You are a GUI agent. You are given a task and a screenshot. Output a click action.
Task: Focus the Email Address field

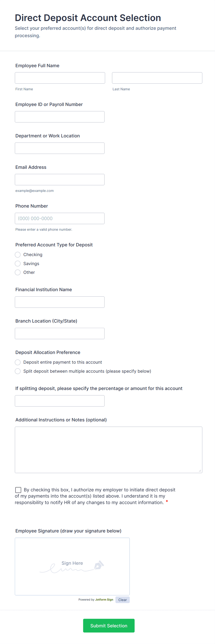click(x=60, y=179)
